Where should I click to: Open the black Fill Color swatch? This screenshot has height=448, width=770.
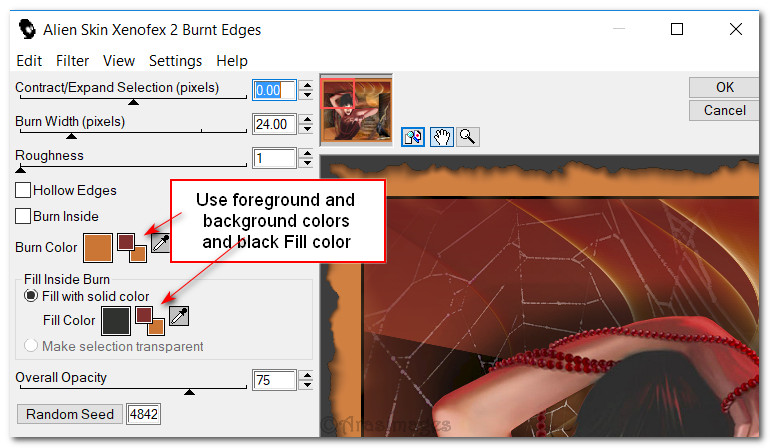(116, 321)
